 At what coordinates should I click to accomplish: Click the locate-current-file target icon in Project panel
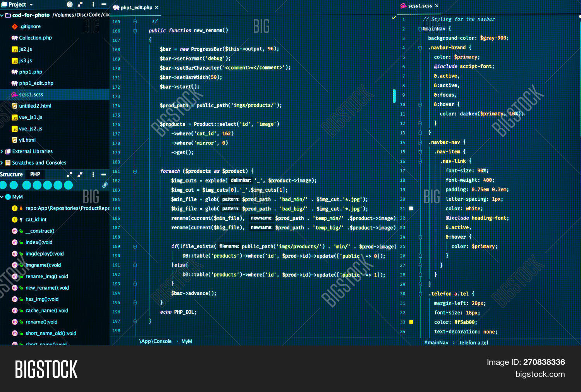(x=70, y=4)
